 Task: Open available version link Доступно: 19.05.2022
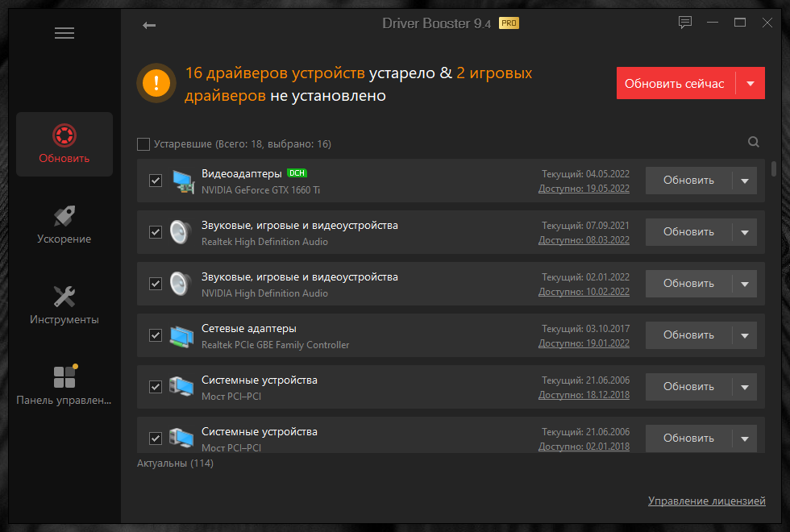584,189
